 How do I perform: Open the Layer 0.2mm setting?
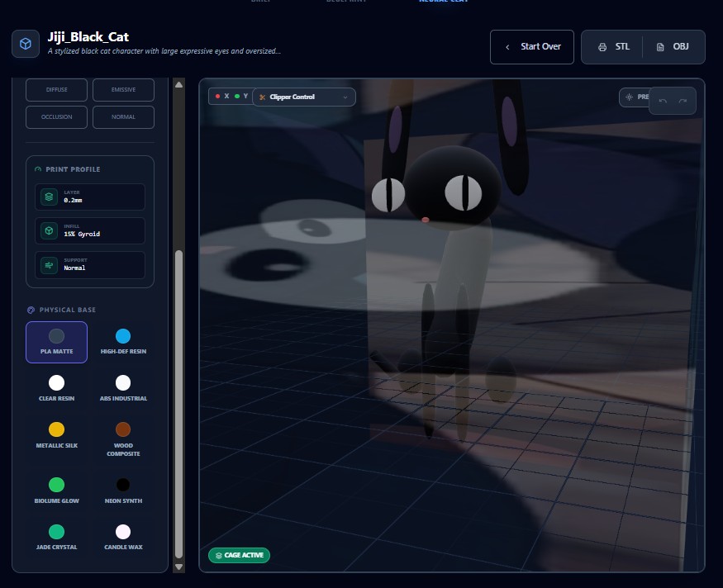click(90, 197)
